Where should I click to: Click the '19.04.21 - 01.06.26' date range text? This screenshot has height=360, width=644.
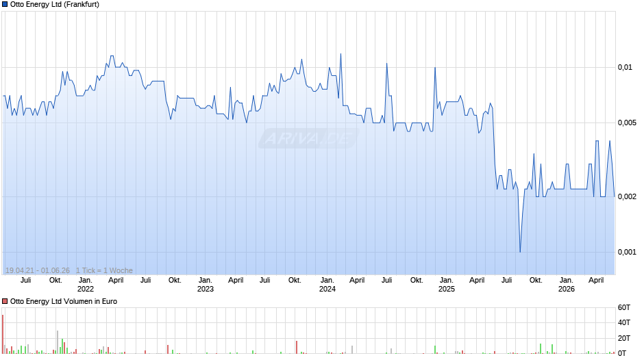[38, 270]
